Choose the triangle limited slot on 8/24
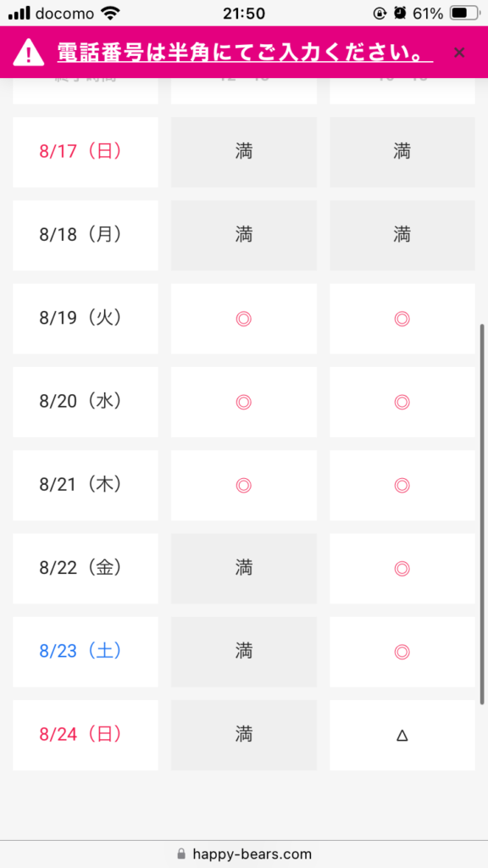 (402, 735)
